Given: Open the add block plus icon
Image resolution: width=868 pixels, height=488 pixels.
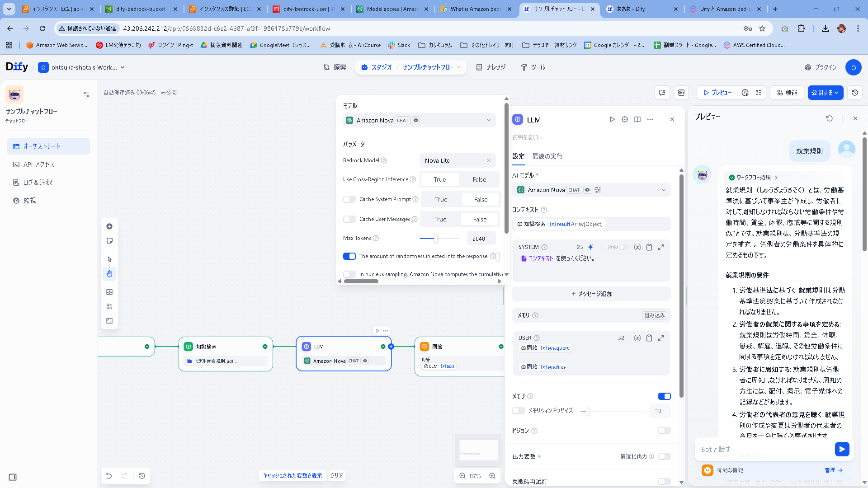Looking at the screenshot, I should [x=109, y=226].
